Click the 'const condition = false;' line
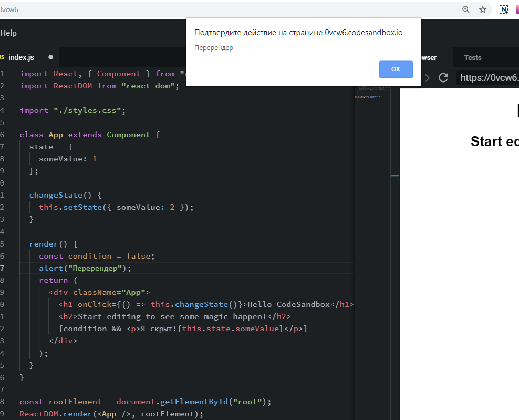Image resolution: width=519 pixels, height=420 pixels. tap(97, 256)
